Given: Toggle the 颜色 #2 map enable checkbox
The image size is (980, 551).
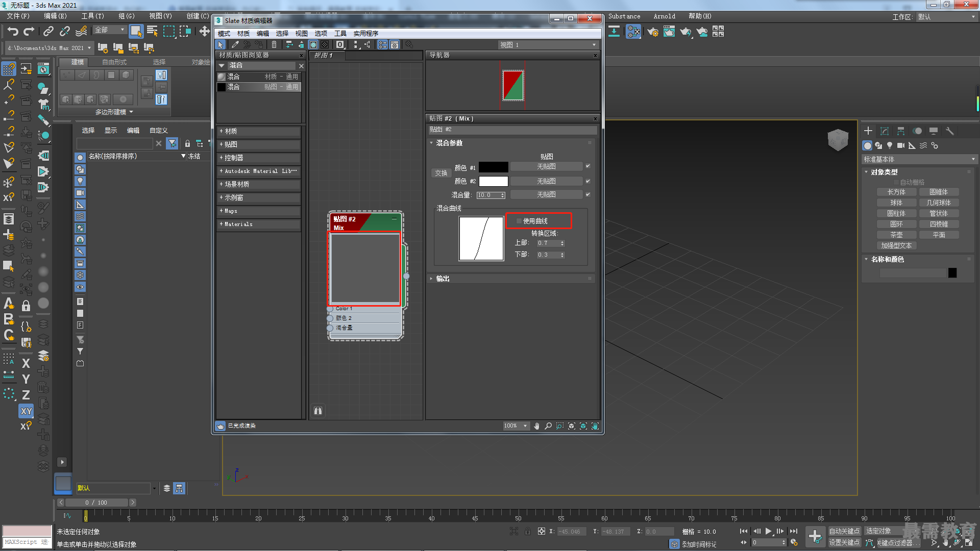Looking at the screenshot, I should click(x=588, y=181).
